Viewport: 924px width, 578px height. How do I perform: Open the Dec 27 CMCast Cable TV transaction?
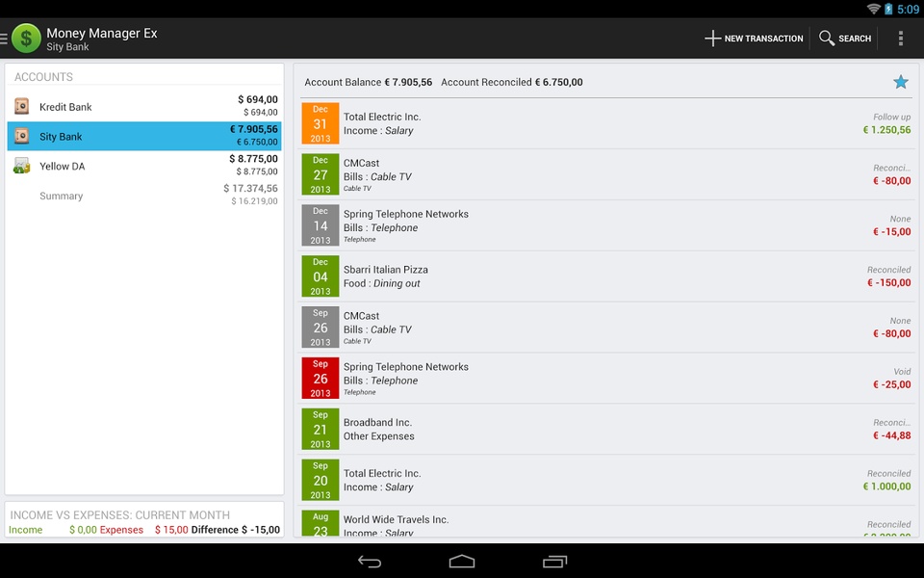click(606, 174)
